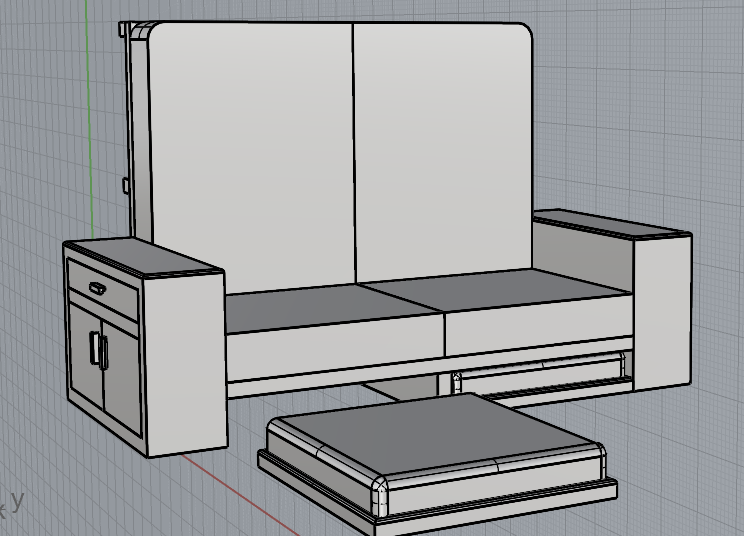Select the left backrest cushion
This screenshot has height=536, width=744.
click(x=250, y=150)
